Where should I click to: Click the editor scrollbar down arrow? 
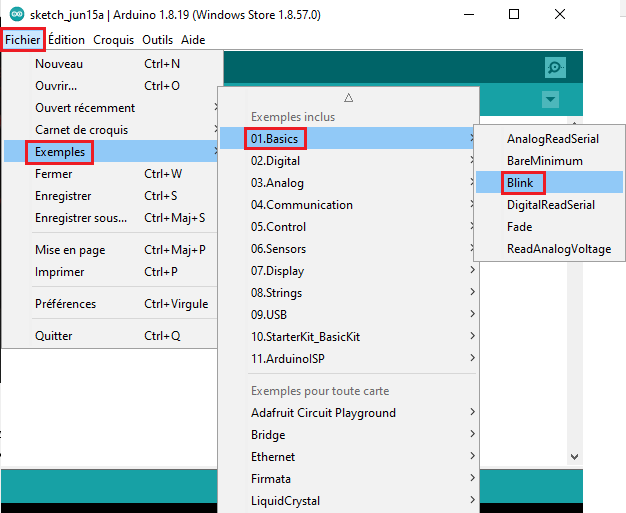[574, 456]
